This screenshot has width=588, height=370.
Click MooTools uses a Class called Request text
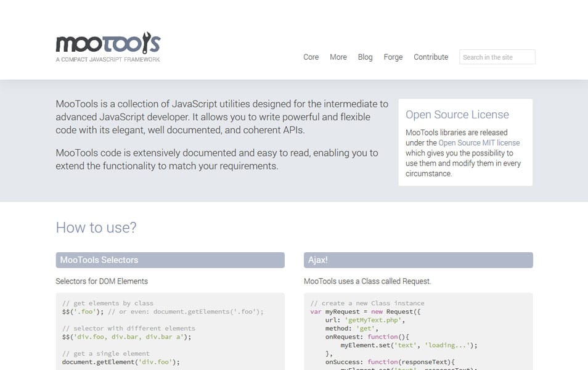(x=367, y=281)
